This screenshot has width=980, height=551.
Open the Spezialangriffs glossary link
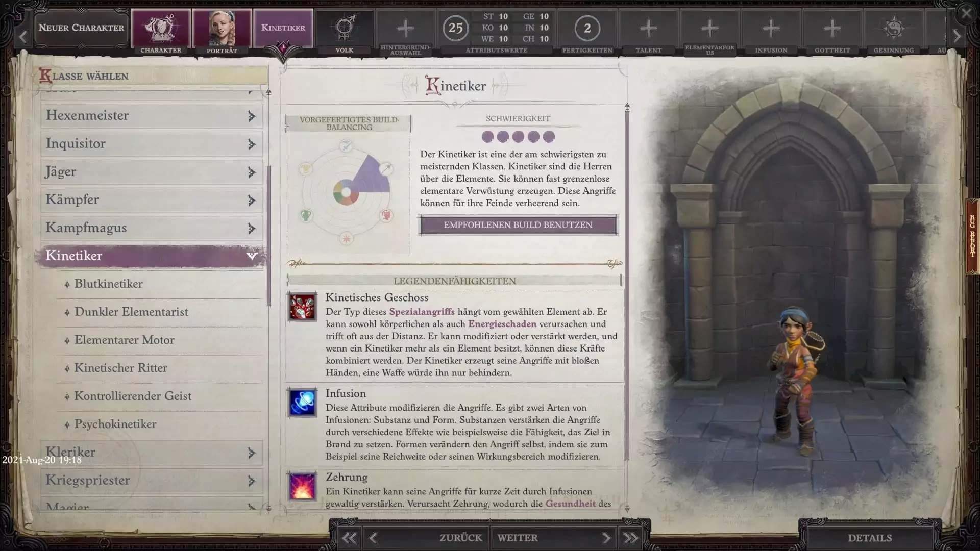(422, 312)
